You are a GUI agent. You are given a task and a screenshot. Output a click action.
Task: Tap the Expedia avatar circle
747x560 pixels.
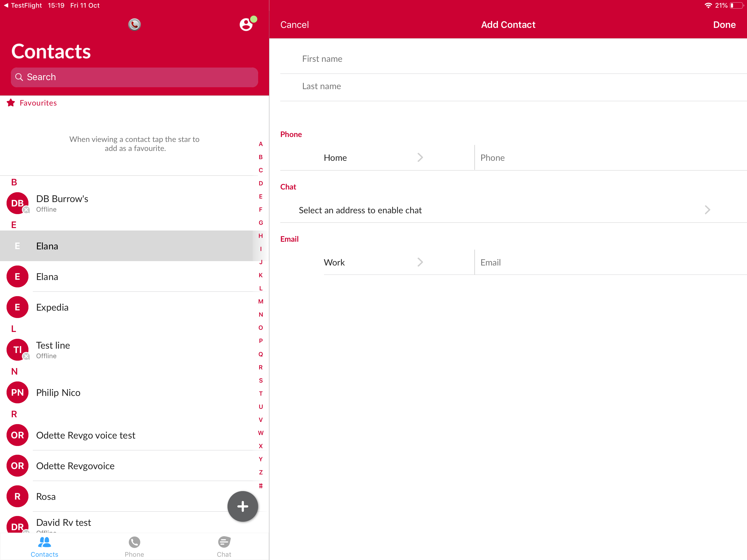click(17, 307)
